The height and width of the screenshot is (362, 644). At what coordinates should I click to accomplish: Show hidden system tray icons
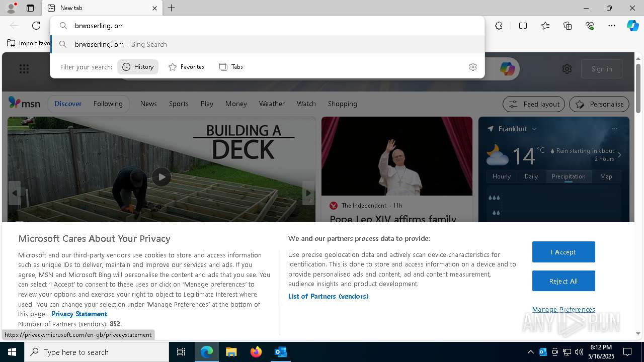[x=531, y=352]
